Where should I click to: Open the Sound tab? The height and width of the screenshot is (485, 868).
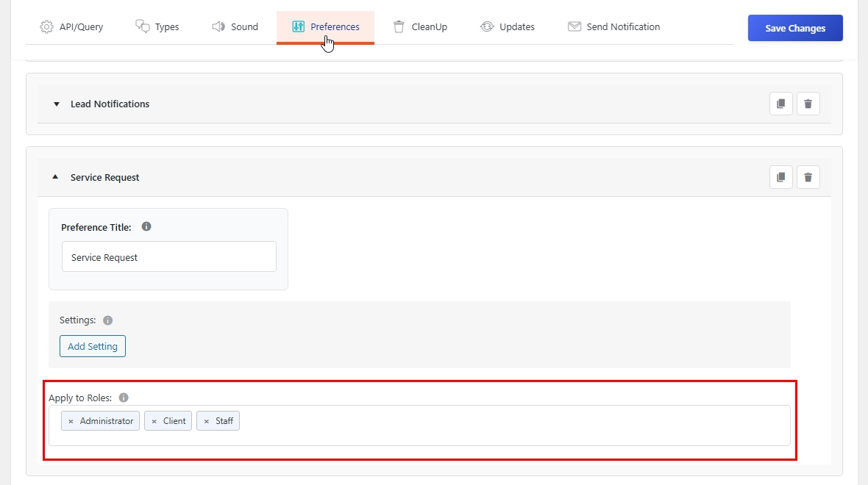tap(235, 26)
